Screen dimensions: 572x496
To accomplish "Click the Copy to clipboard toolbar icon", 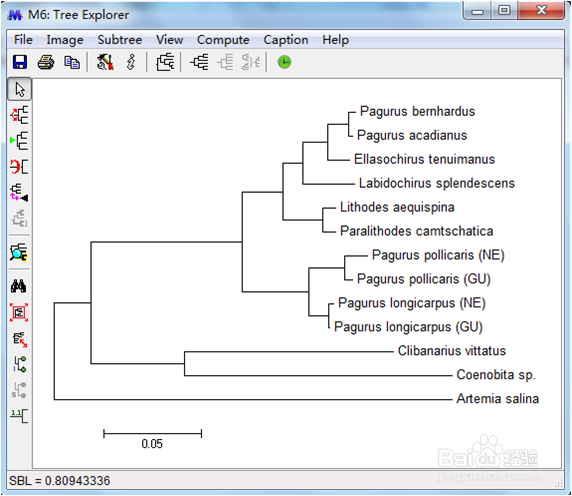I will [x=72, y=62].
